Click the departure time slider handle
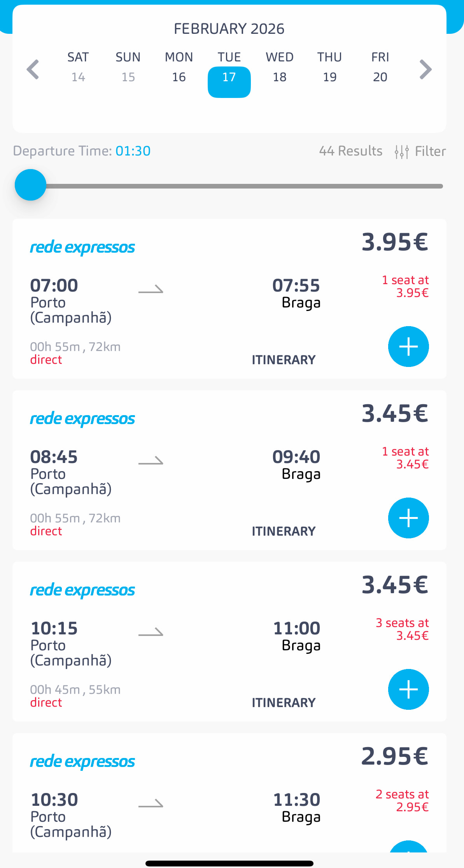Image resolution: width=464 pixels, height=868 pixels. (x=30, y=185)
